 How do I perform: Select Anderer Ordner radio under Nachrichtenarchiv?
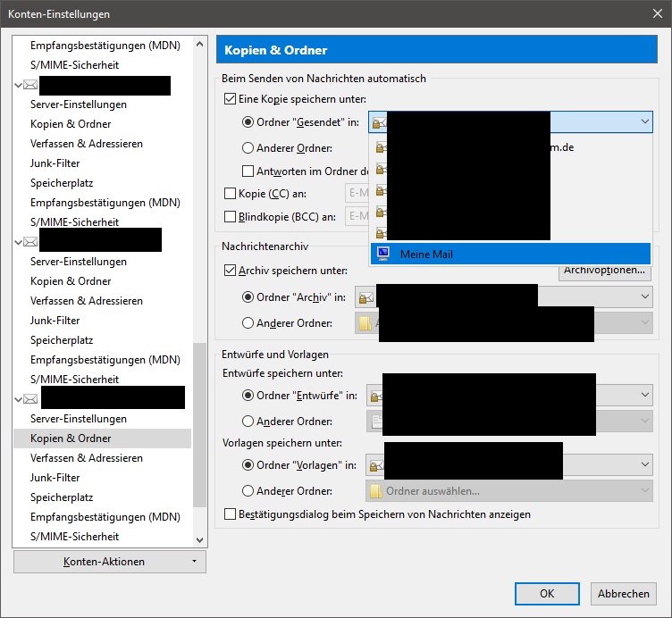248,323
